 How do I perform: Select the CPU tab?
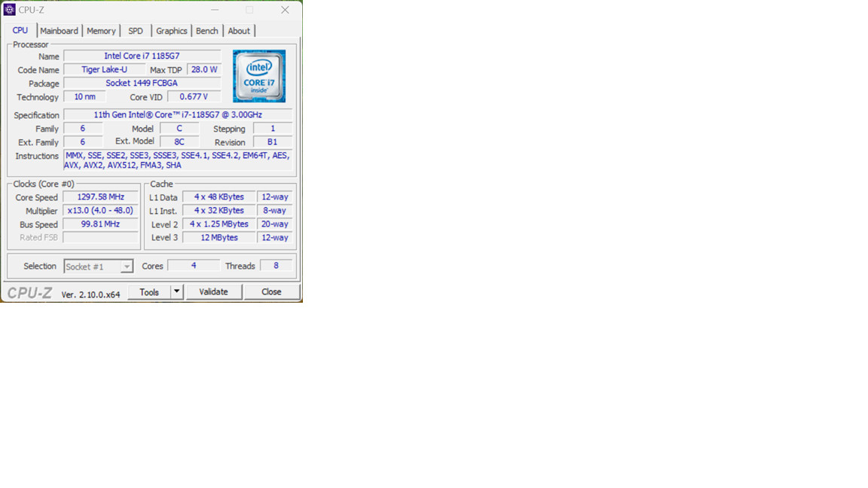(x=20, y=30)
